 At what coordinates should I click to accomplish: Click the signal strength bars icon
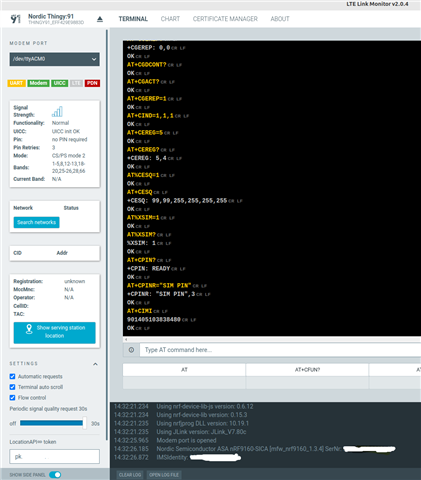pyautogui.click(x=57, y=112)
